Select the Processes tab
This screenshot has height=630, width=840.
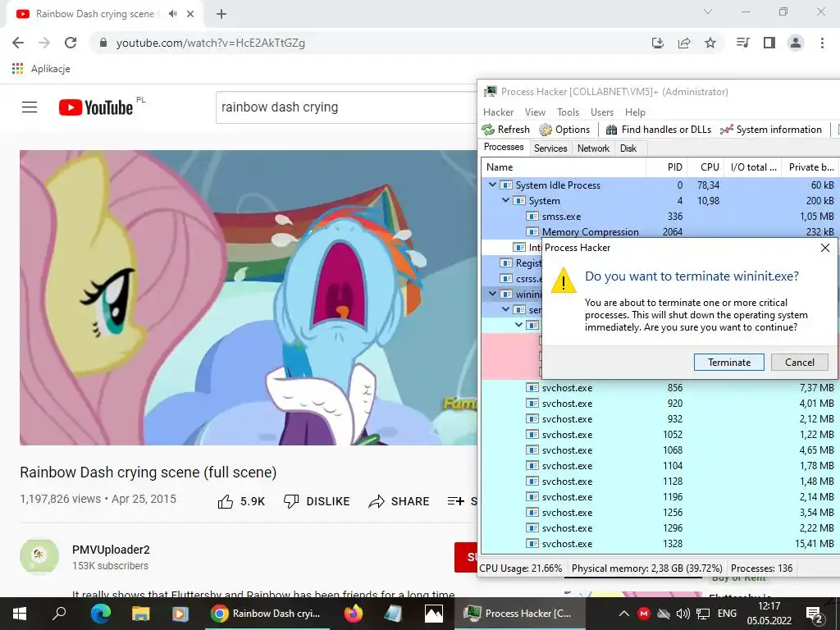coord(504,147)
